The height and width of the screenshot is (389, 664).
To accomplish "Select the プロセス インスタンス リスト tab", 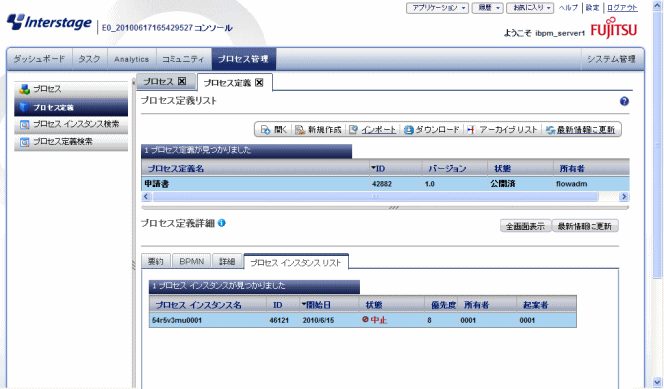I will (x=296, y=262).
